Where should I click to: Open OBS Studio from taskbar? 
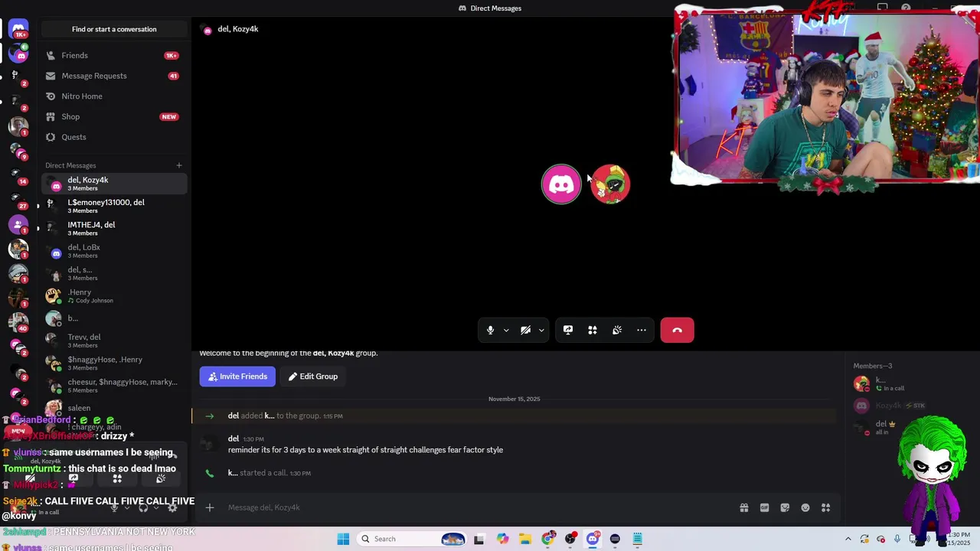(x=570, y=539)
